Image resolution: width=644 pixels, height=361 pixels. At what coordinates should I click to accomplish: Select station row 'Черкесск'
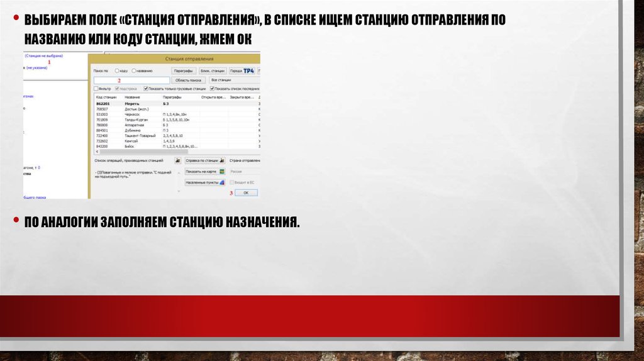pos(177,114)
